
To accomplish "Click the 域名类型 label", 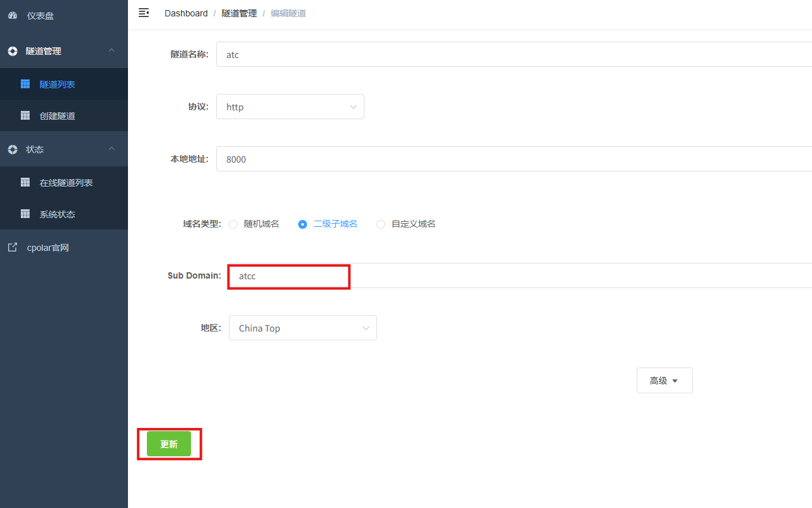I will [x=202, y=224].
